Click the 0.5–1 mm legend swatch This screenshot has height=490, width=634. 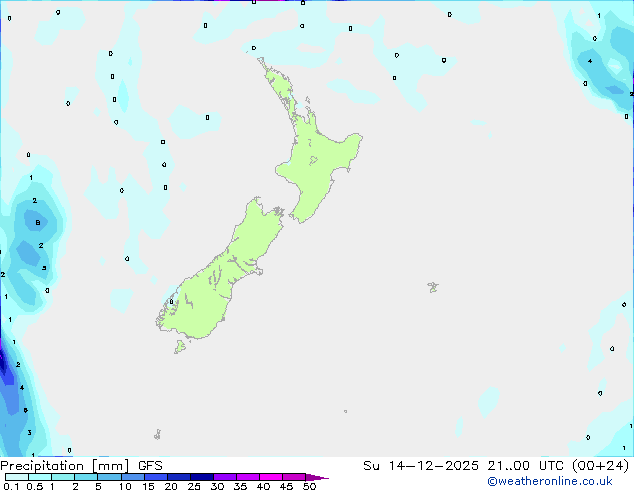(x=40, y=477)
